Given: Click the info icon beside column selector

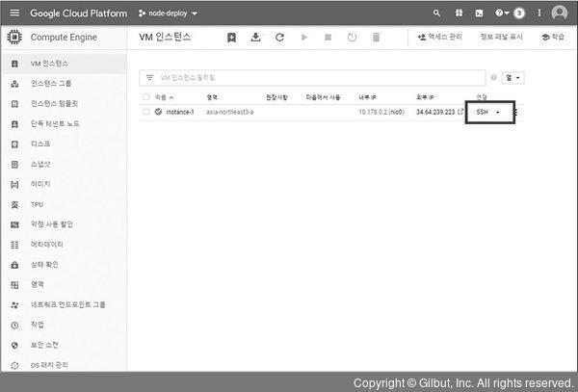Looking at the screenshot, I should 493,77.
